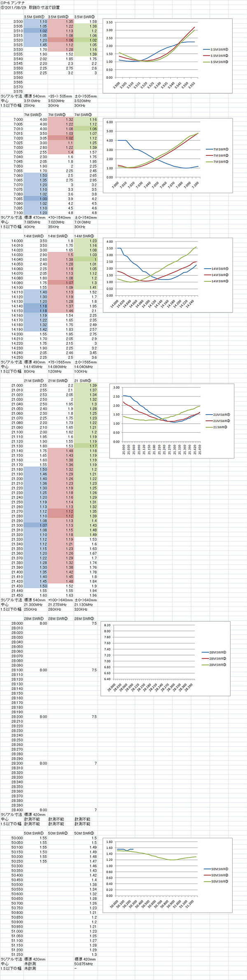Image resolution: width=247 pixels, height=980 pixels.
Task: Select the '7M SWR②' legend entry in chart
Action: click(x=217, y=155)
